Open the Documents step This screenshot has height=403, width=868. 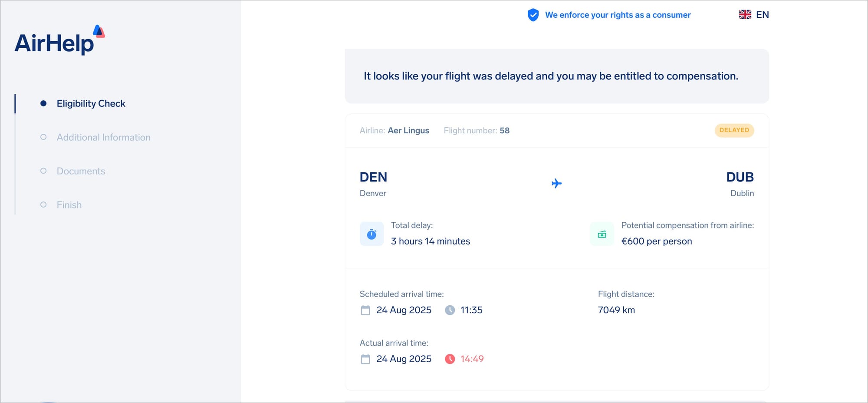81,171
